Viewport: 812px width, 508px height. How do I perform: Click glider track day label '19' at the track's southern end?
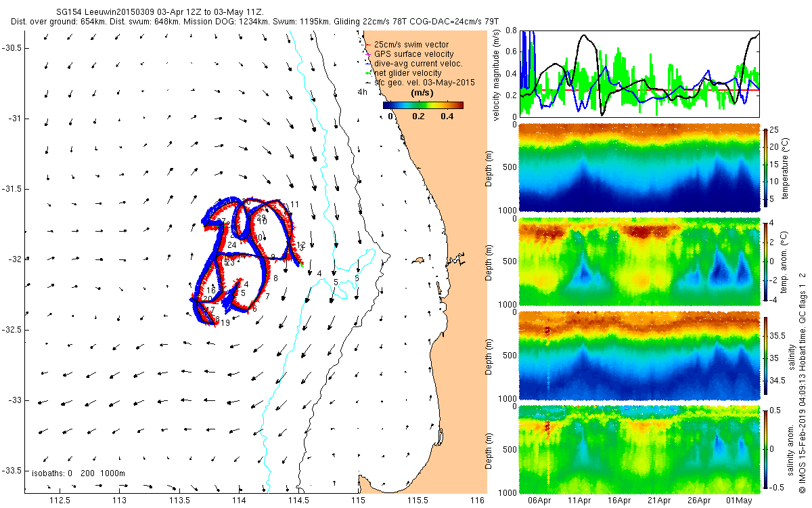click(225, 323)
